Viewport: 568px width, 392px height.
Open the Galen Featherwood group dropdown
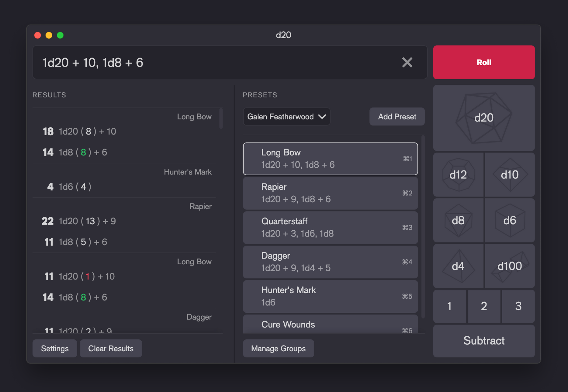pyautogui.click(x=286, y=117)
